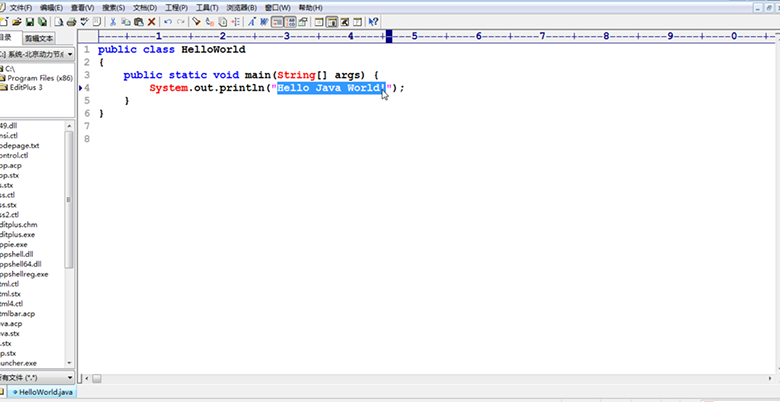Open the 搜索(S) menu
The width and height of the screenshot is (780, 402).
[x=113, y=8]
